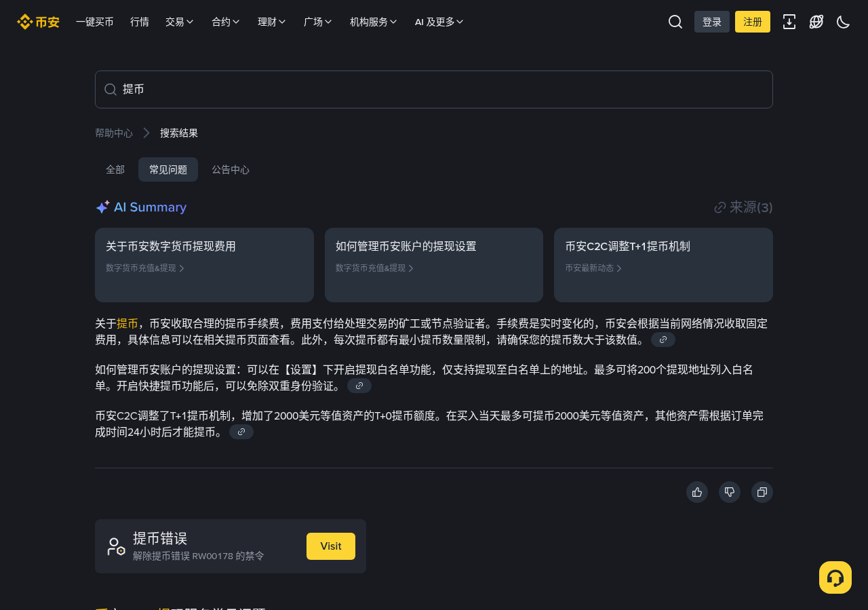The width and height of the screenshot is (868, 610).
Task: Open 数字货币充值&提现 link under 提现设置 card
Action: tap(375, 268)
